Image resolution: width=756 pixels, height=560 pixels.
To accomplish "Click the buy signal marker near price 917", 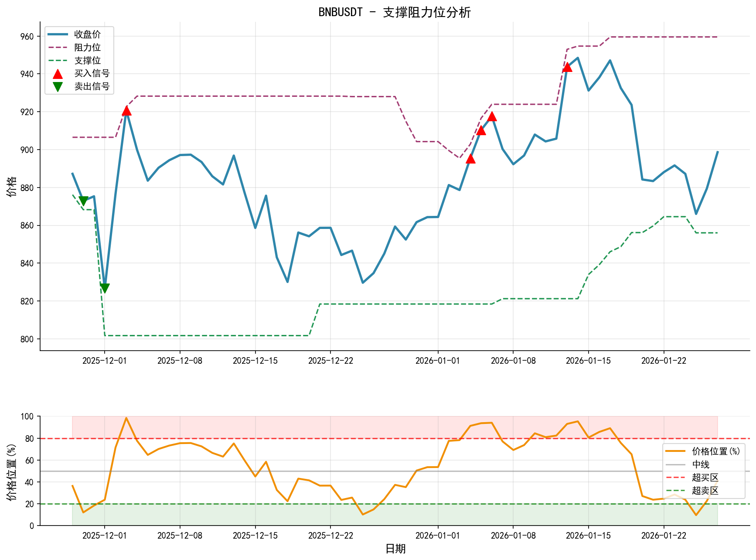I will click(492, 116).
